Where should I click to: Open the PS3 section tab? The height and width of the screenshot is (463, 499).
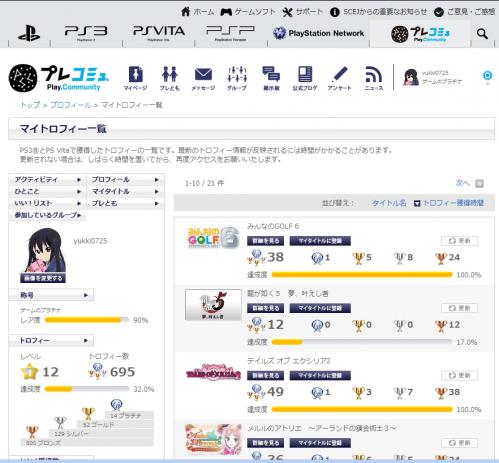click(x=86, y=33)
